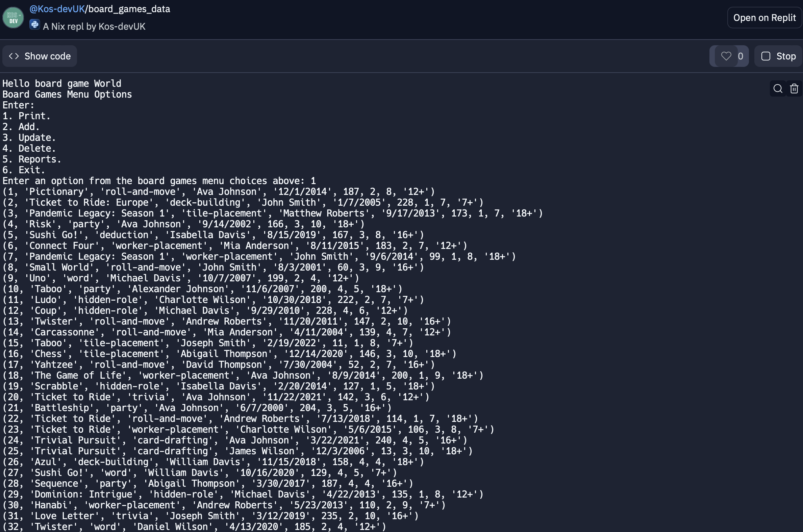Open console search with the magnifier icon
The height and width of the screenshot is (532, 803).
pyautogui.click(x=778, y=88)
